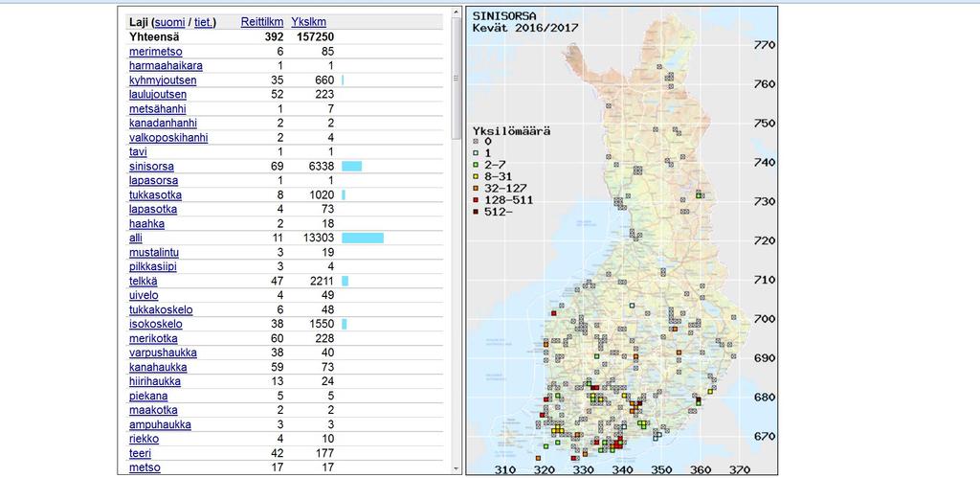Sort table by Ykslkm column
This screenshot has height=478, width=980.
pos(309,23)
